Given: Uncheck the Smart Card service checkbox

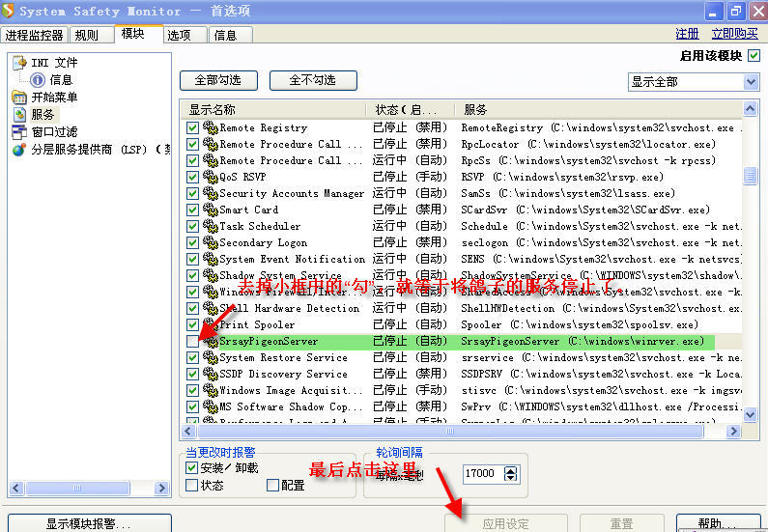Looking at the screenshot, I should tap(192, 210).
